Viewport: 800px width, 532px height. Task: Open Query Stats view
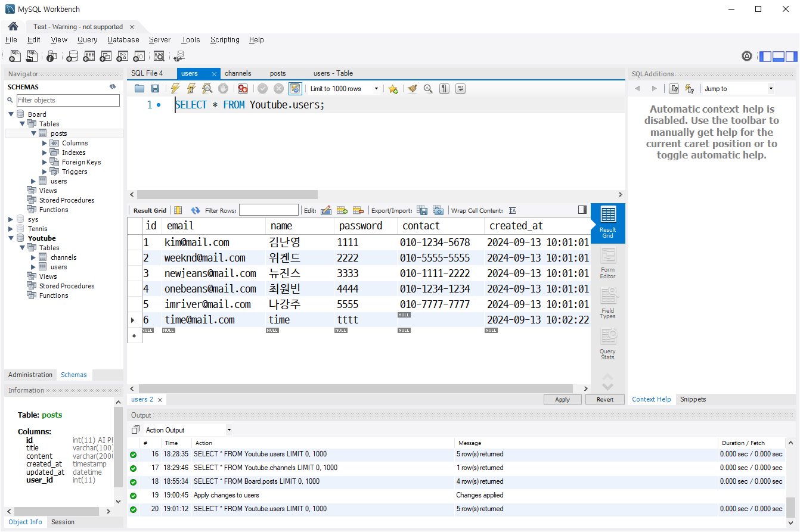(608, 344)
